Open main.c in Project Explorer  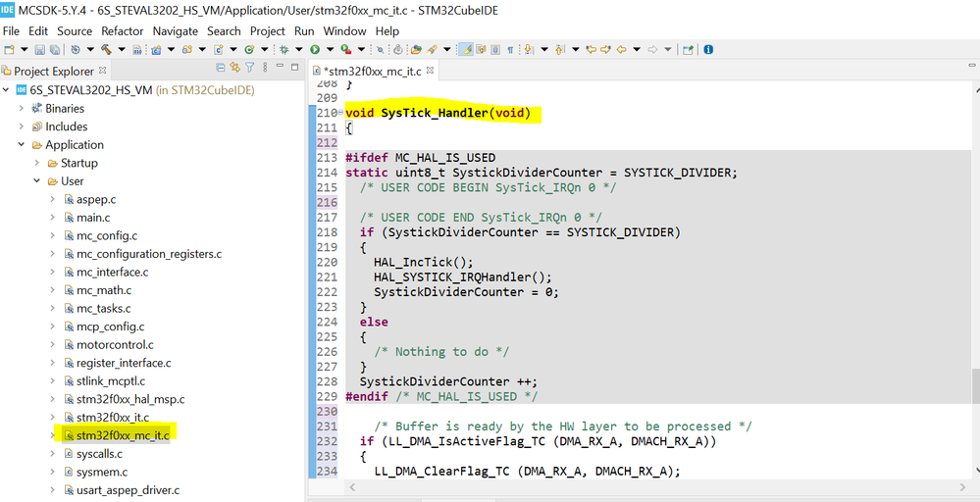point(93,218)
